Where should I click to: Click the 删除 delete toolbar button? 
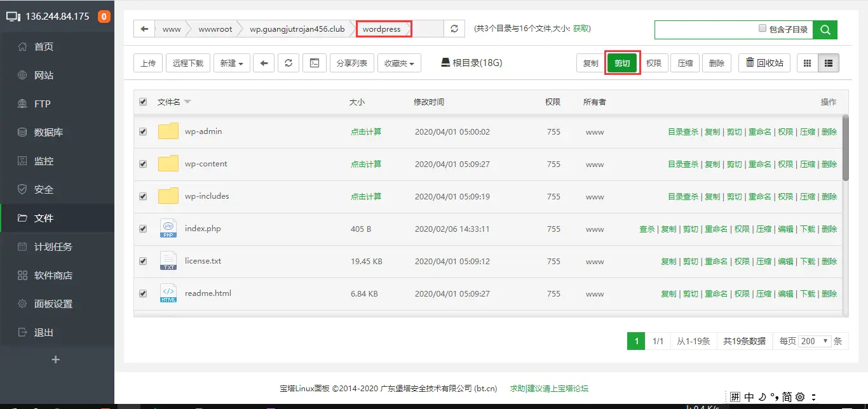pos(717,63)
